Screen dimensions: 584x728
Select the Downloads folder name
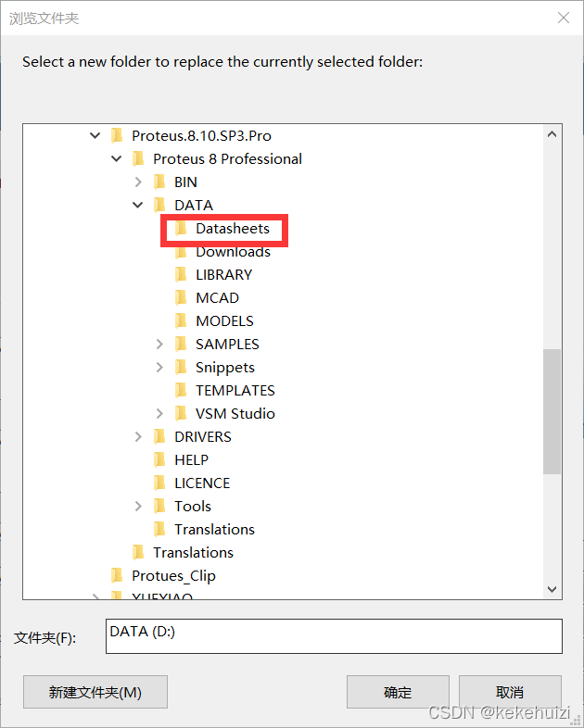[234, 251]
